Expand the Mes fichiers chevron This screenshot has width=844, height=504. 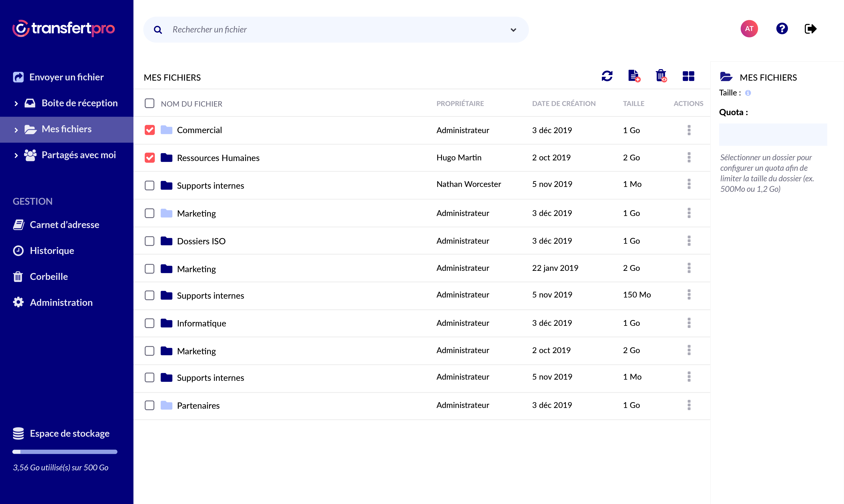point(16,130)
